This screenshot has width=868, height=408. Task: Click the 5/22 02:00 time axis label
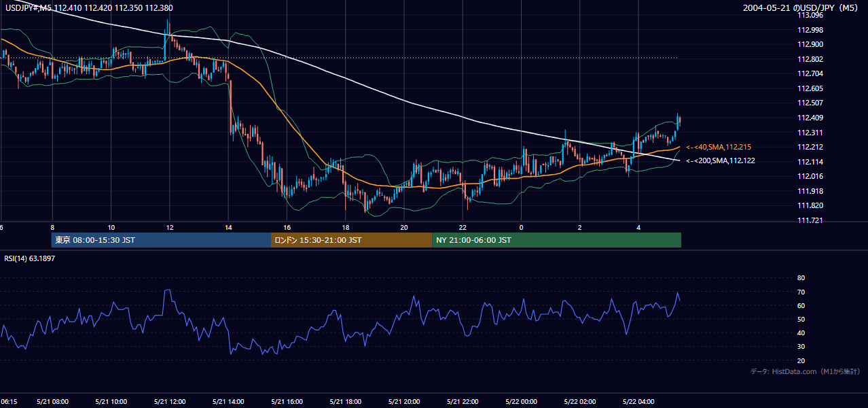(580, 401)
